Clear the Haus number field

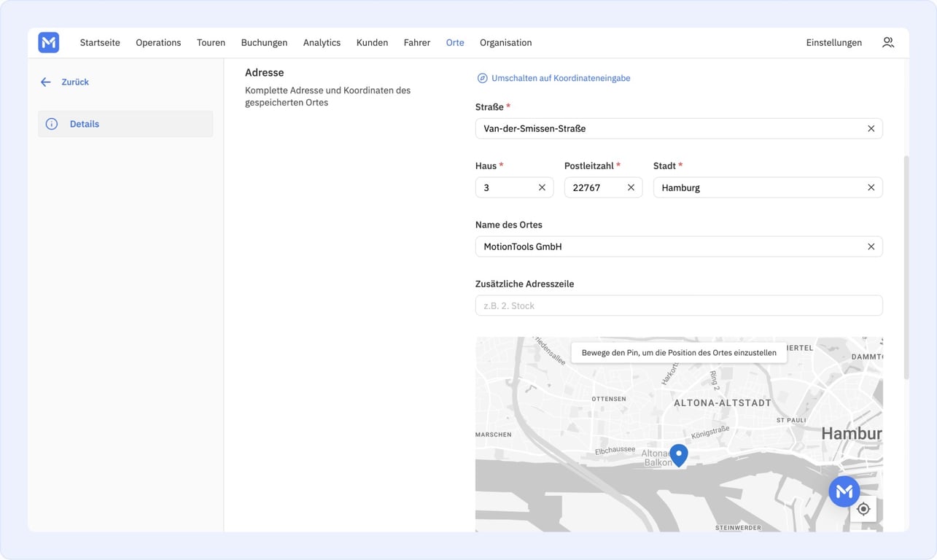coord(542,187)
